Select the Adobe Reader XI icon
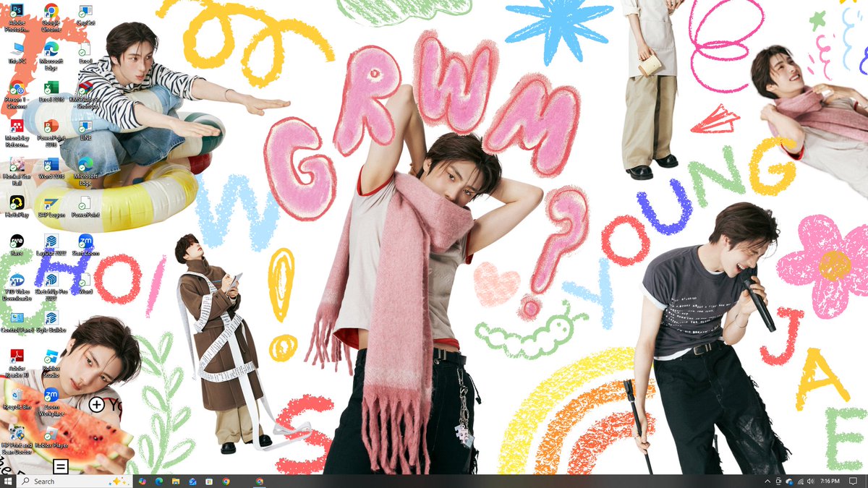Screen dimensions: 868x488 (16, 364)
